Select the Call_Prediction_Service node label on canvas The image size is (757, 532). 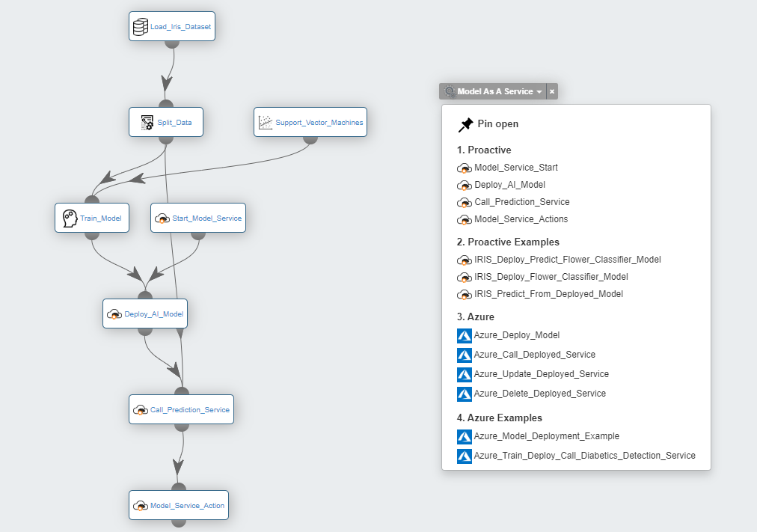190,410
